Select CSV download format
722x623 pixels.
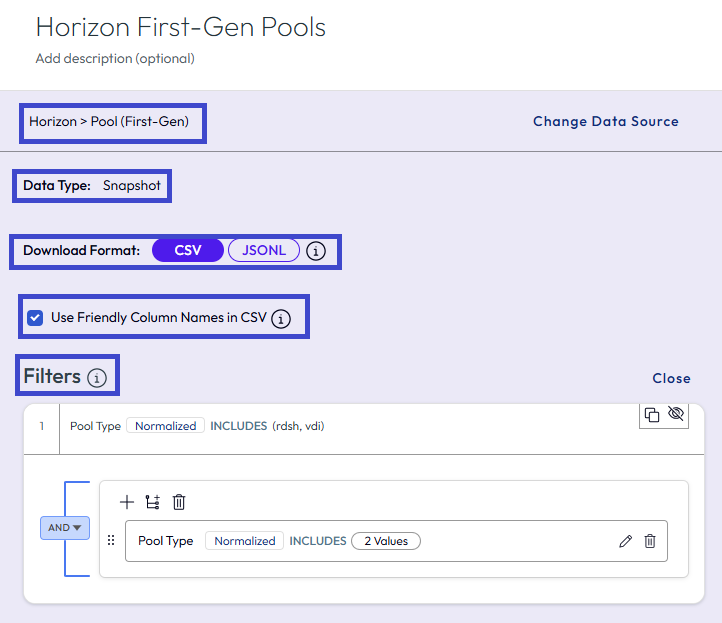[x=188, y=250]
